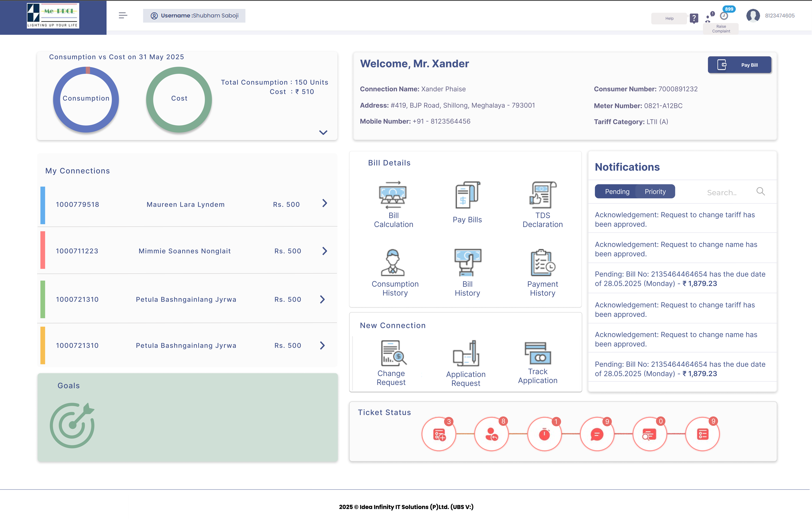Click the notifications search magnifier icon

point(761,191)
